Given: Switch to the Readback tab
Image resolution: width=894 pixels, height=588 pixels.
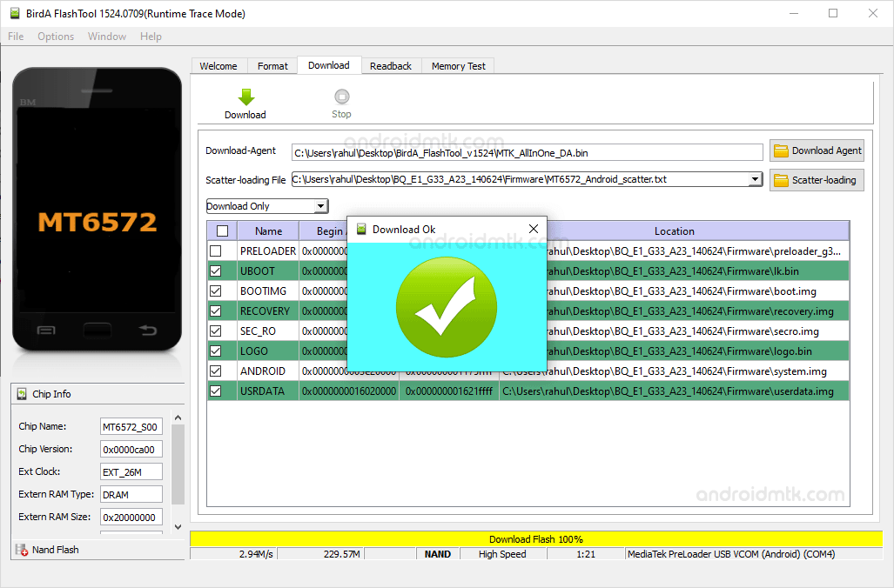Looking at the screenshot, I should pos(390,66).
